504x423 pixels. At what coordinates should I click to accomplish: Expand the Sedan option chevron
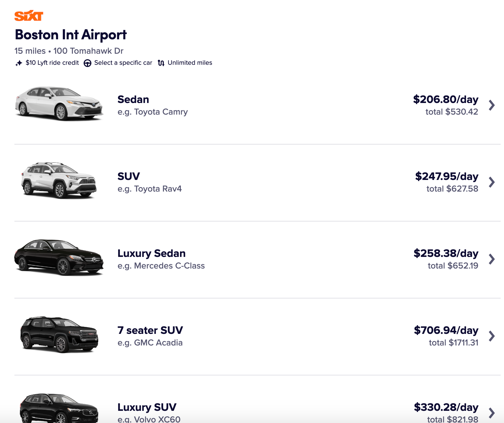[492, 105]
